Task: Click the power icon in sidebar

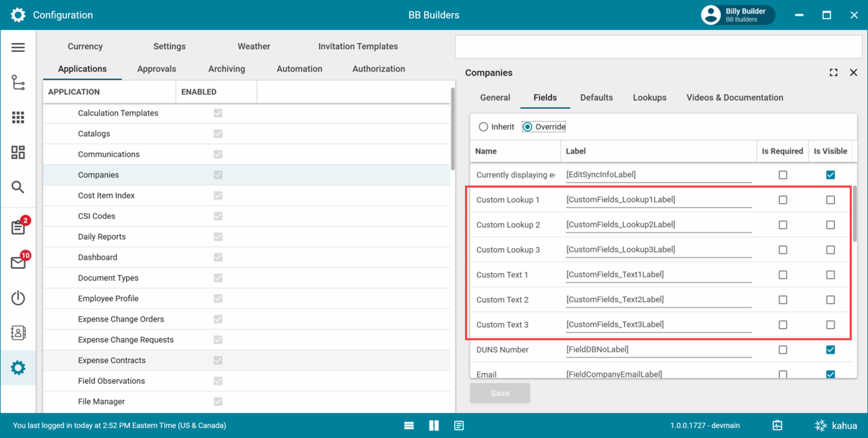Action: coord(18,298)
